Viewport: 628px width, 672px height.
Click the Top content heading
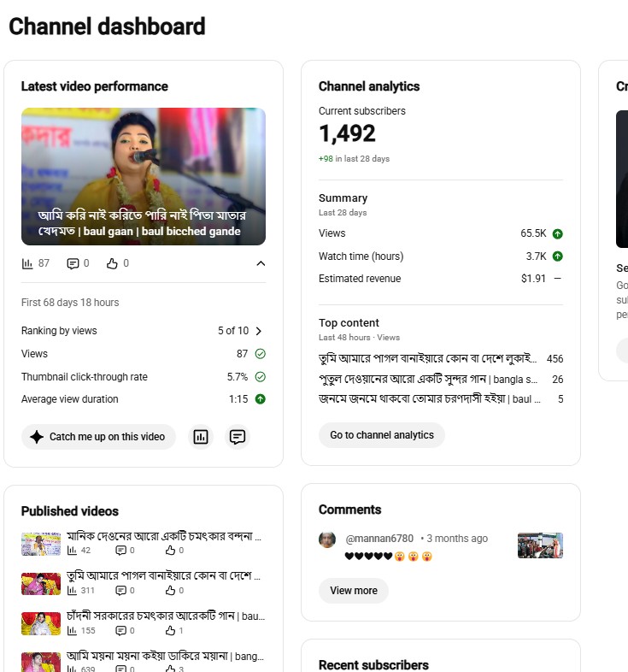click(349, 322)
